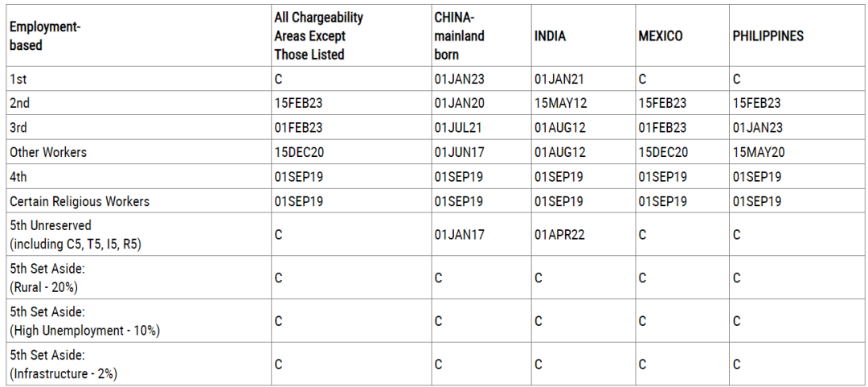
Task: Click the MEXICO column header
Action: click(x=661, y=36)
